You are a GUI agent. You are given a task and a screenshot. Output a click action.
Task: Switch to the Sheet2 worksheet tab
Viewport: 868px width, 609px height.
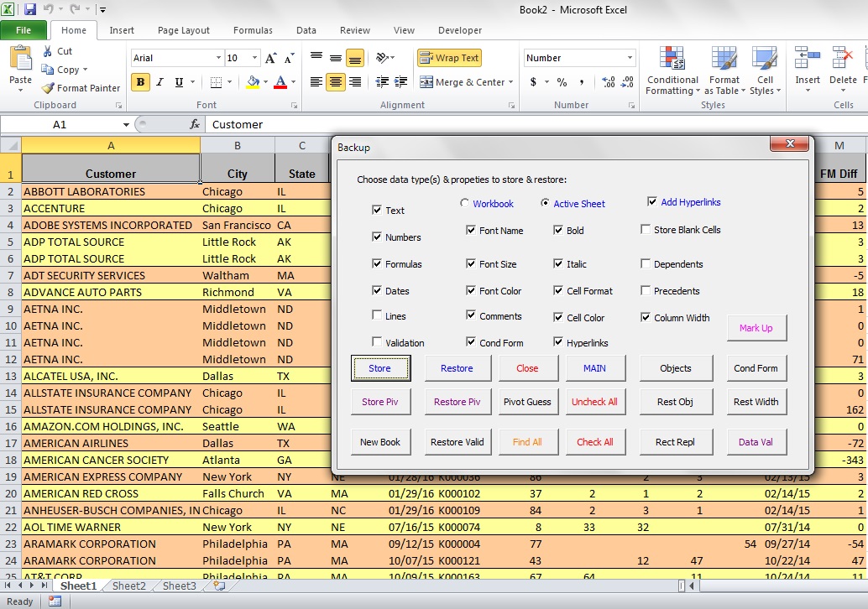(x=129, y=586)
